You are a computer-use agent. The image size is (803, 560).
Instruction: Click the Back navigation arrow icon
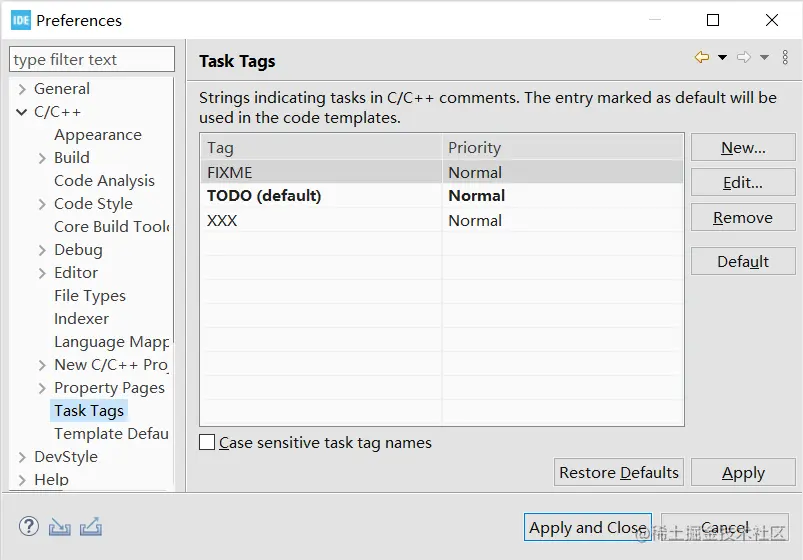point(702,58)
